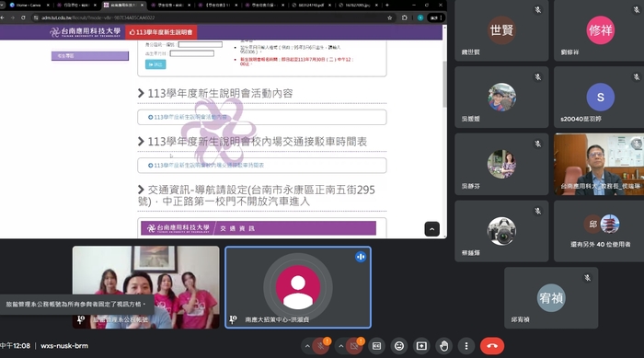Open browser extensions puzzle icon
The image size is (644, 358).
(x=405, y=17)
